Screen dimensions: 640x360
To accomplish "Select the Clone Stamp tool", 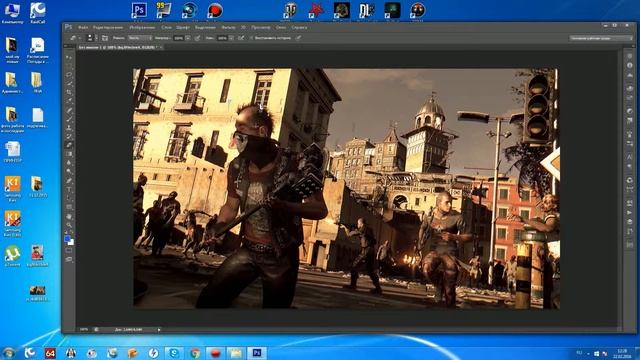I will point(69,128).
